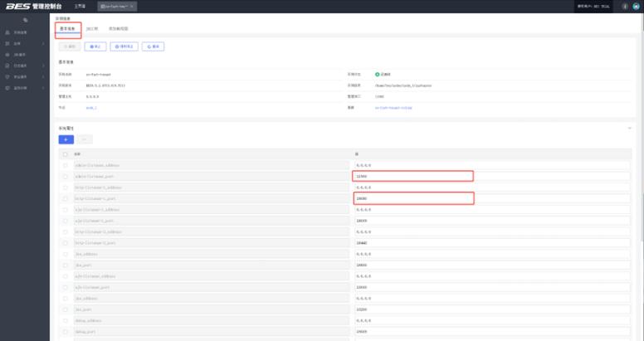Select the 基本信息 tab
This screenshot has width=644, height=341.
click(68, 29)
